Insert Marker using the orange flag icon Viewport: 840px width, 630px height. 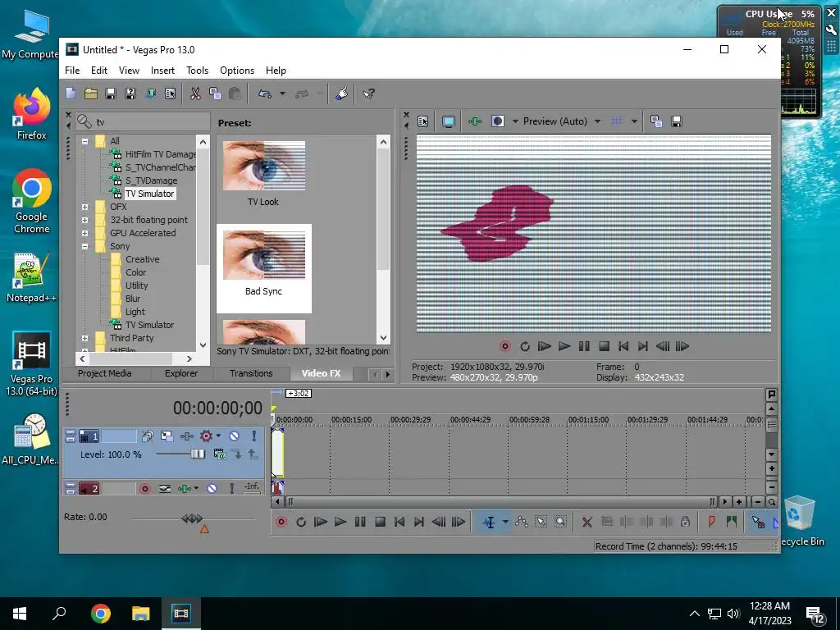click(711, 522)
